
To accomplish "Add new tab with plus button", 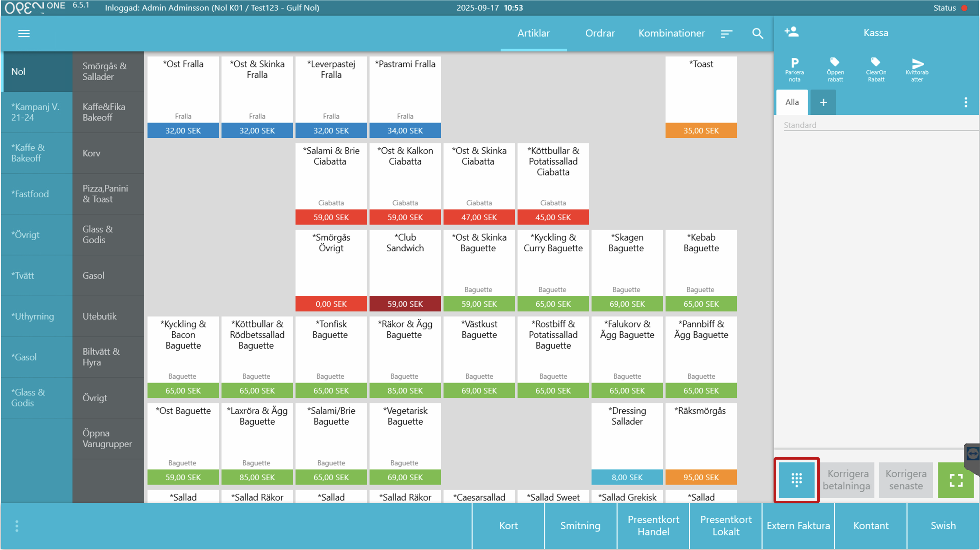I will (x=823, y=102).
